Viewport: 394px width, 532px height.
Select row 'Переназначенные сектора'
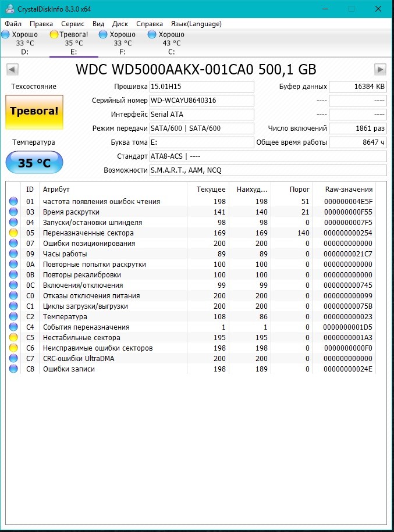point(191,233)
